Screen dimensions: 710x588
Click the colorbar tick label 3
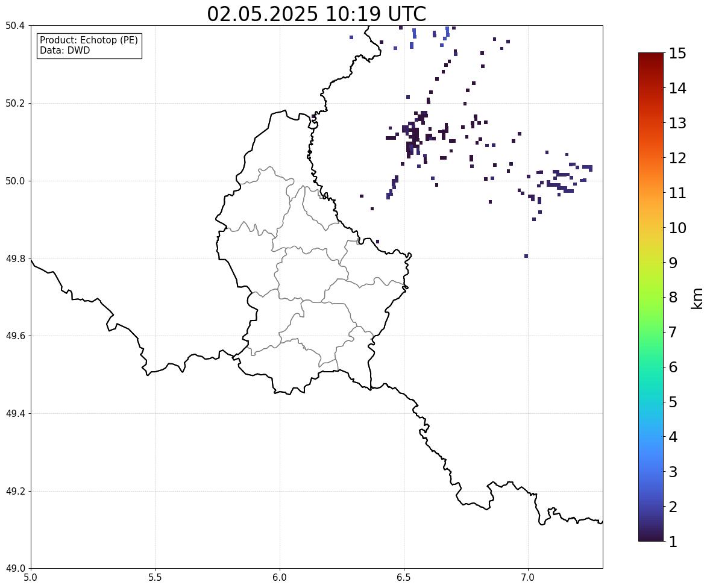(x=673, y=472)
